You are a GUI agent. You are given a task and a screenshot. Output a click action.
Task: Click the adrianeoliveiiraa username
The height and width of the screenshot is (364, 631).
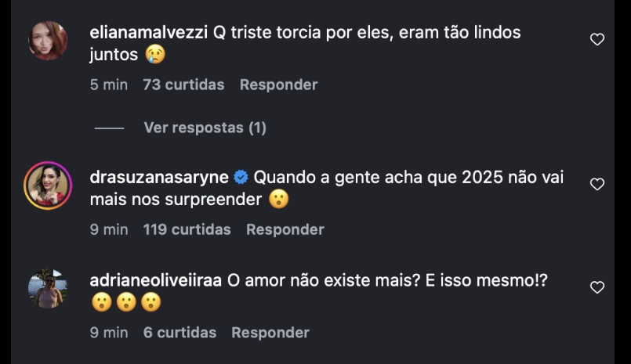coord(156,280)
